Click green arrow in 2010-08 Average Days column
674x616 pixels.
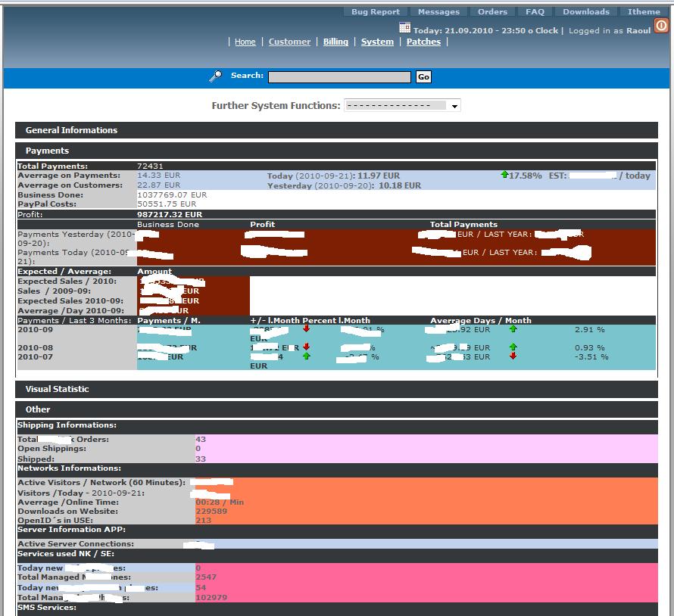513,347
